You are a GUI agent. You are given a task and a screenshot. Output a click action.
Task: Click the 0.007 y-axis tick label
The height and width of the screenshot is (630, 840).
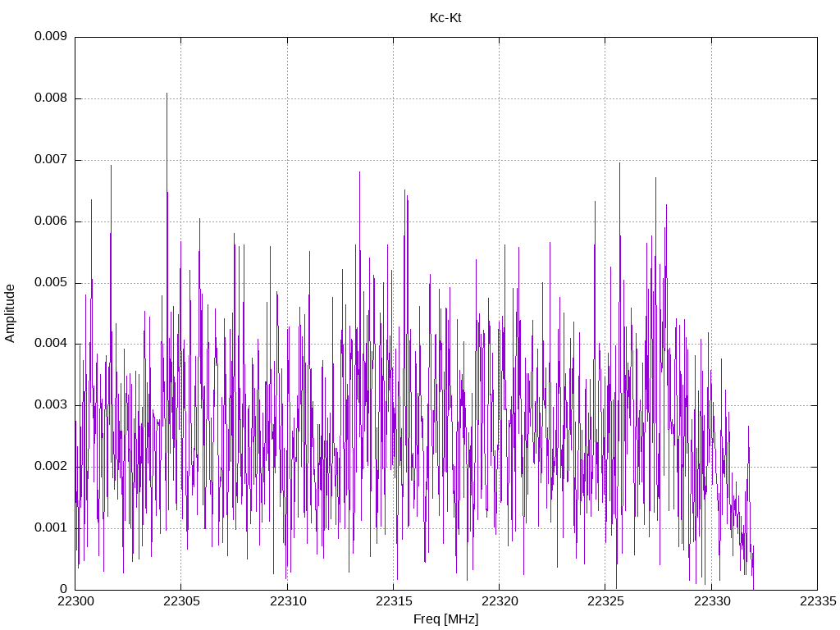coord(51,160)
